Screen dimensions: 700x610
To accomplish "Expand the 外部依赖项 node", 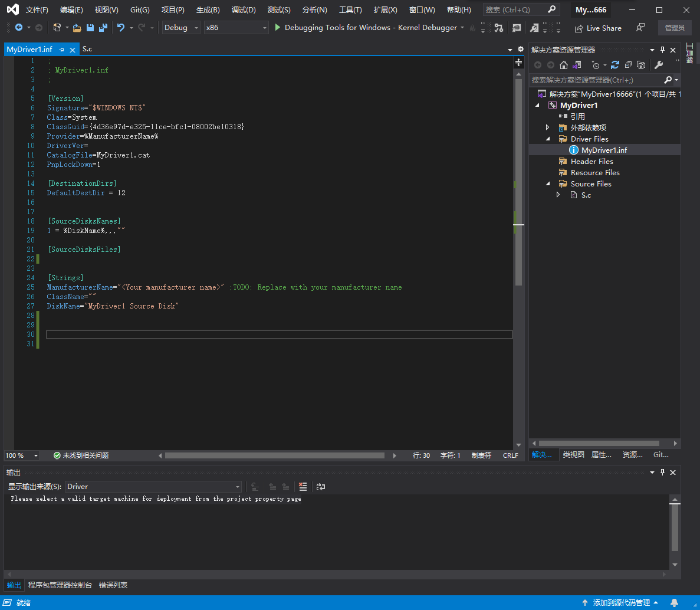I will point(548,127).
